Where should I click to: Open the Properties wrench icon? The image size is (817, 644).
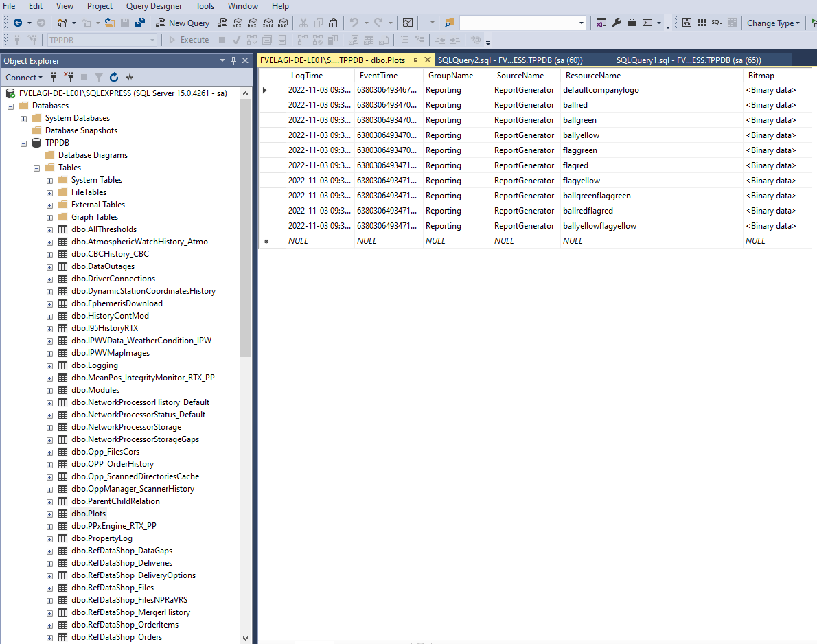[616, 23]
